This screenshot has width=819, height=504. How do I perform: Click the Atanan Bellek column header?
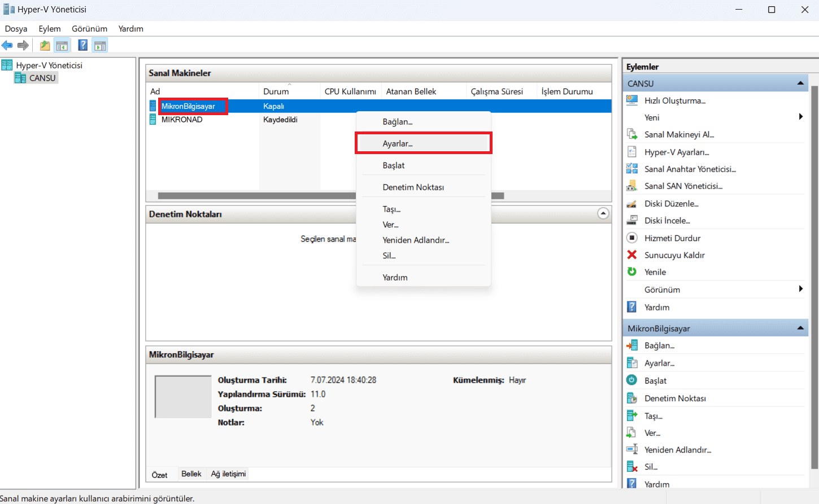(424, 91)
